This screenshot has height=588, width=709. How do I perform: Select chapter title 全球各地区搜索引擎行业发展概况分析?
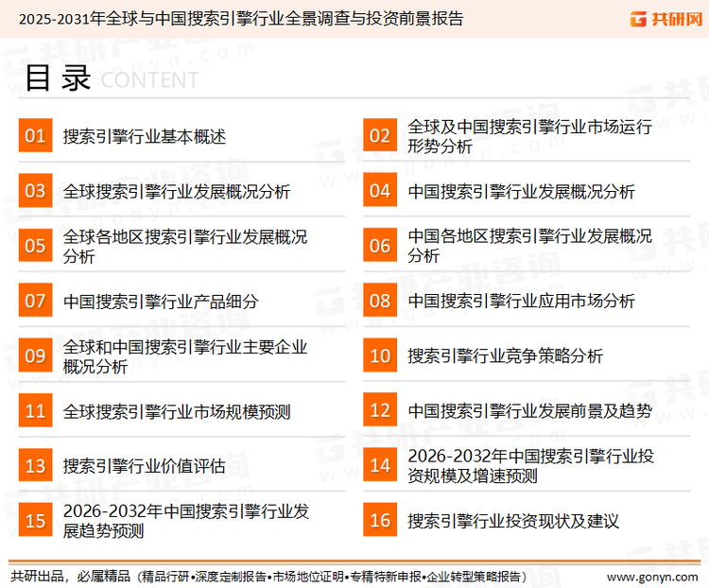pyautogui.click(x=185, y=246)
